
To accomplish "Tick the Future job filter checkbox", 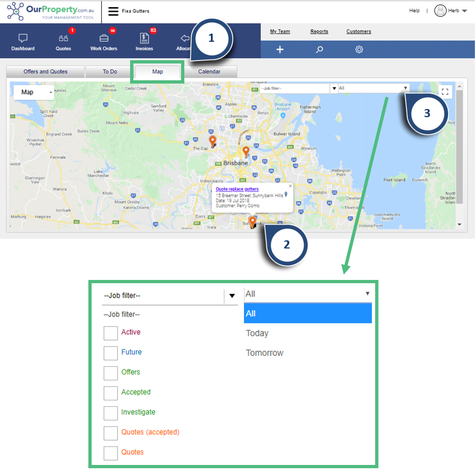I will tap(111, 353).
